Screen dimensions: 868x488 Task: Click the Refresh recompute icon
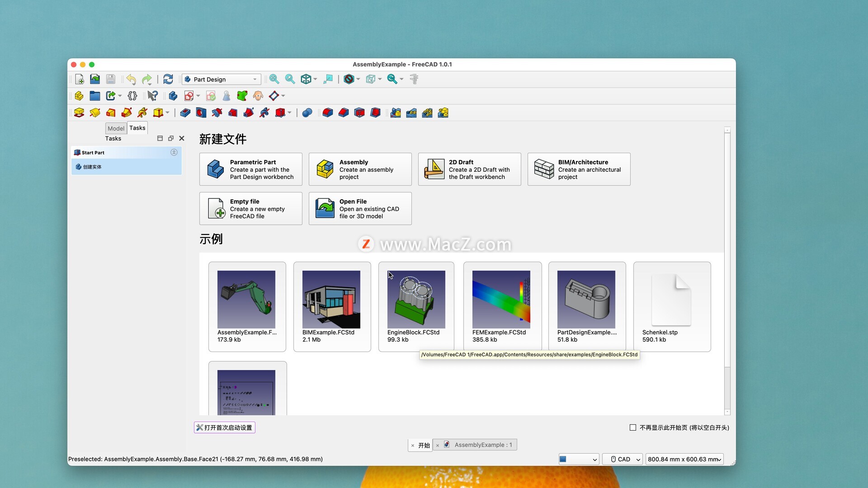(168, 79)
